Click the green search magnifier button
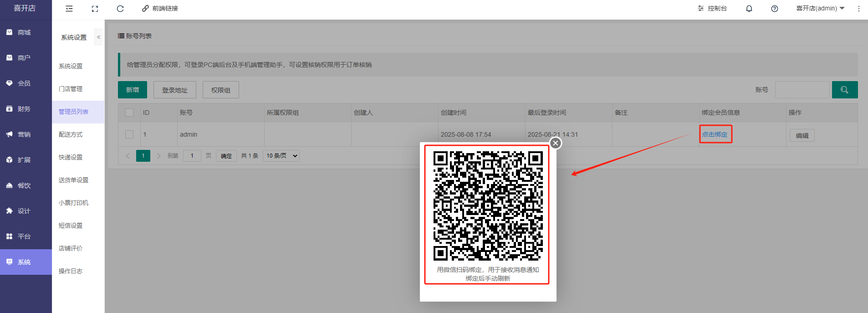Screen dimensions: 868x313 (x=845, y=90)
